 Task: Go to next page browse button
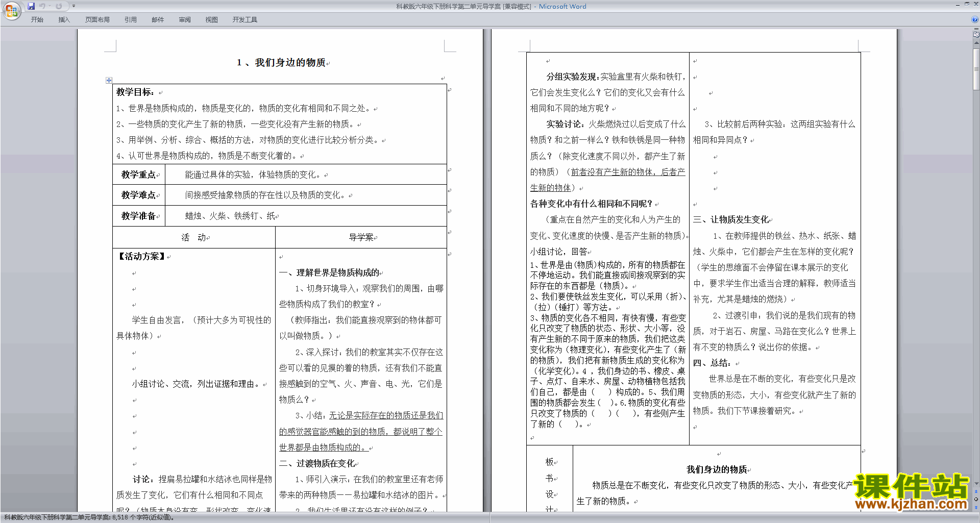point(976,507)
